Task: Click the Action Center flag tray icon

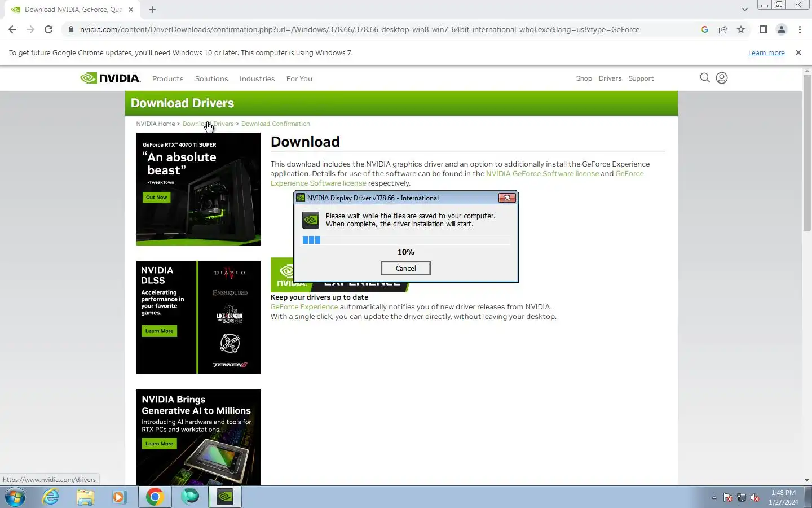Action: tap(728, 497)
